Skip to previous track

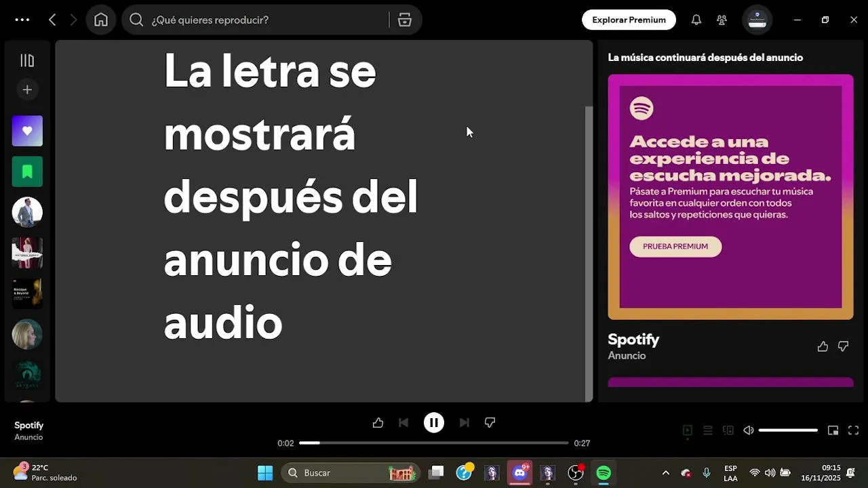point(403,422)
